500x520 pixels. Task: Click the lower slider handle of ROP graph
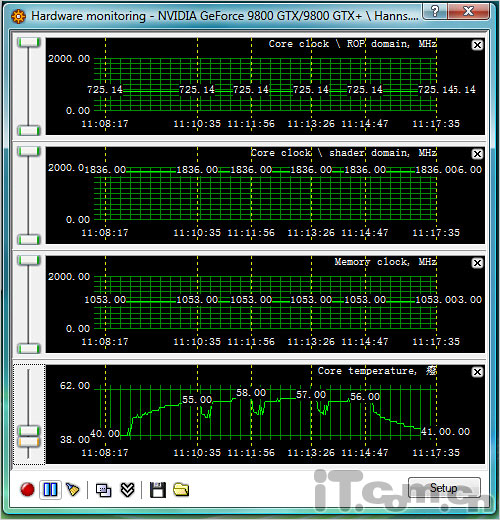tap(29, 131)
